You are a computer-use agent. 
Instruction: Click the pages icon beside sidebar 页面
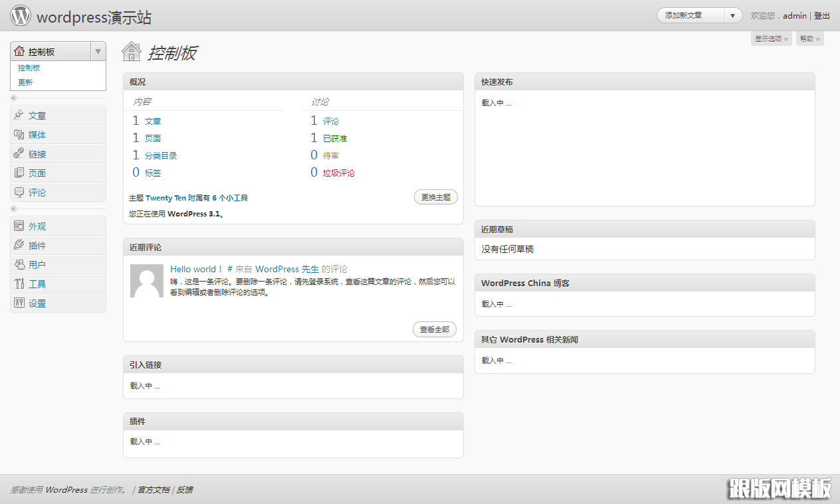(x=19, y=173)
